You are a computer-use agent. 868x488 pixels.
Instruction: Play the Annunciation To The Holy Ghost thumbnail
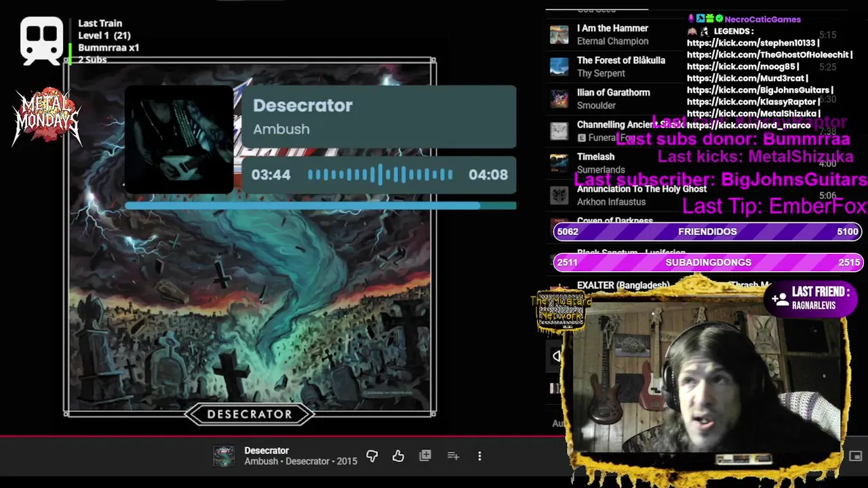coord(559,195)
